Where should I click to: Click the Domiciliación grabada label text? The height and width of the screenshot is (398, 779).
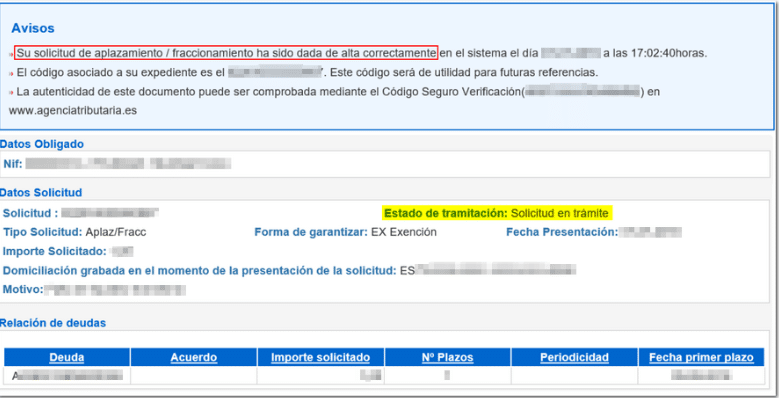200,271
